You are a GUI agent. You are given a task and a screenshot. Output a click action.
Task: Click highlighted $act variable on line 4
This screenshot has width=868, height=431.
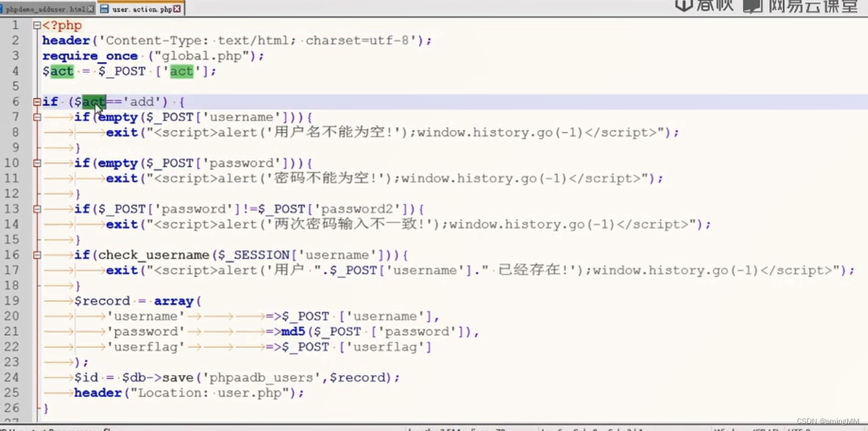click(58, 72)
